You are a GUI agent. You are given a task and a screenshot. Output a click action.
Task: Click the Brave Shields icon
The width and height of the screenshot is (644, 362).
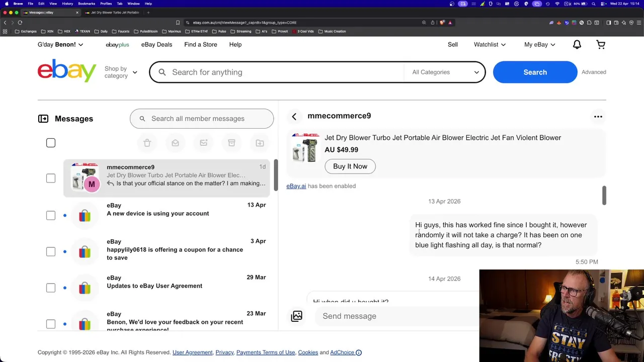pyautogui.click(x=442, y=22)
